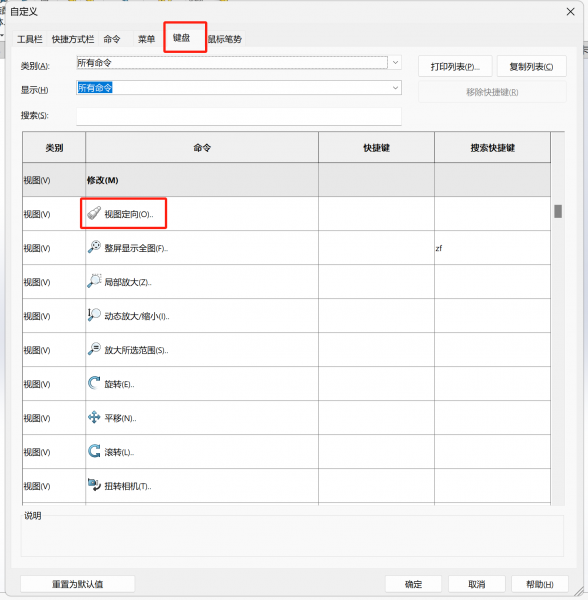Select the 局部放大(Z) command text
Viewport: 588px width, 600px height.
coord(128,282)
